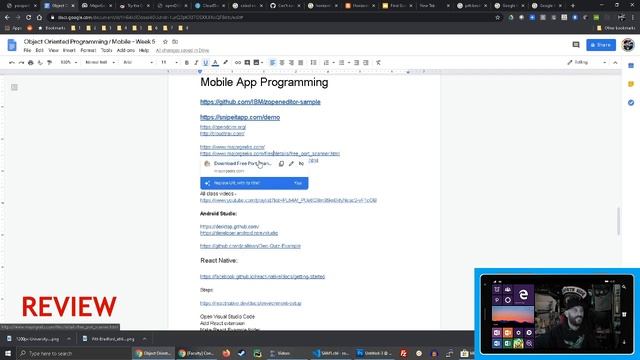Toggle underline formatting
Image resolution: width=640 pixels, height=360 pixels.
click(206, 62)
